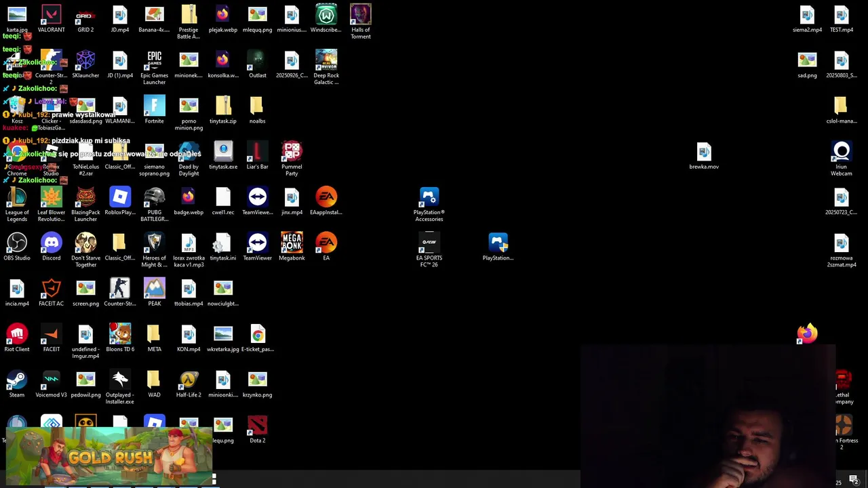
Task: Launch Megabonk game shortcut
Action: (x=292, y=246)
